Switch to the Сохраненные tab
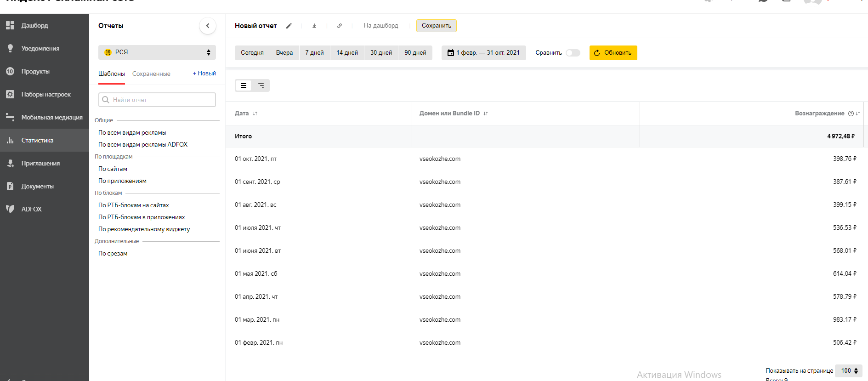This screenshot has height=381, width=868. [x=151, y=74]
